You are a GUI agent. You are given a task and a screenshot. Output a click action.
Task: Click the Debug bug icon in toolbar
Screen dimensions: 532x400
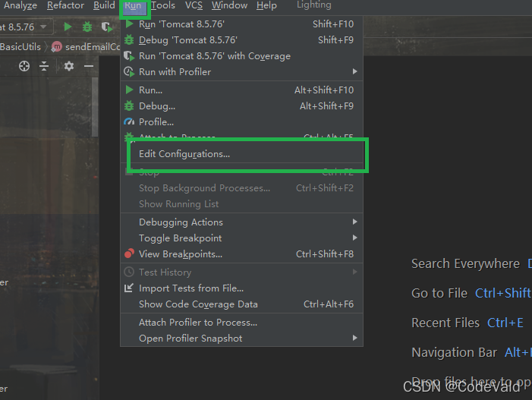click(x=87, y=27)
